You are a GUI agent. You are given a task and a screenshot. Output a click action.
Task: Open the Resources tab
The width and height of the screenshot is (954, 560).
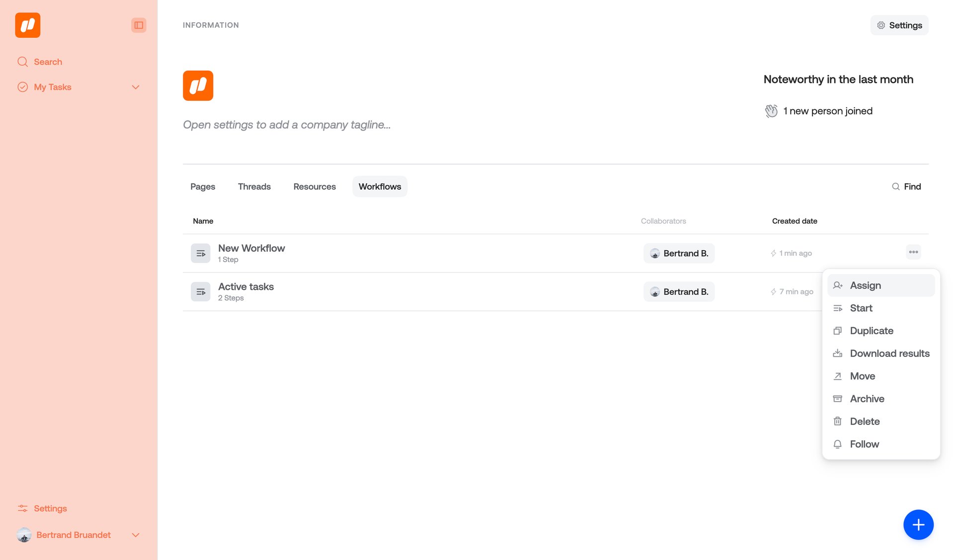315,187
